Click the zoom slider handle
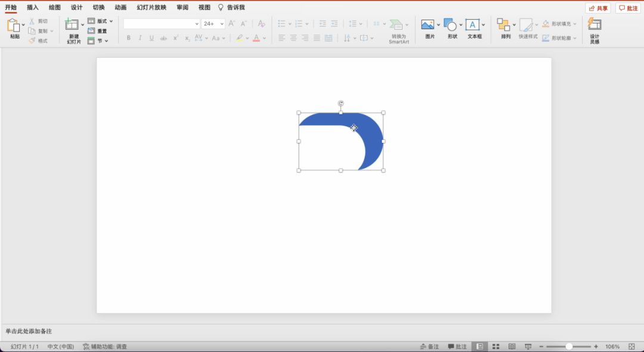 coord(569,347)
